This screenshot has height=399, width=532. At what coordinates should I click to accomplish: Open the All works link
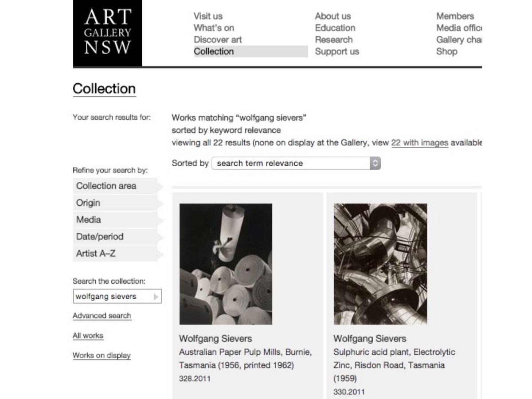[88, 336]
